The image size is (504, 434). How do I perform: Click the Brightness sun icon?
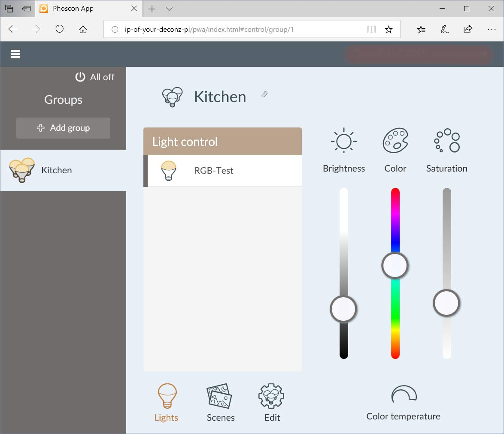pos(343,141)
